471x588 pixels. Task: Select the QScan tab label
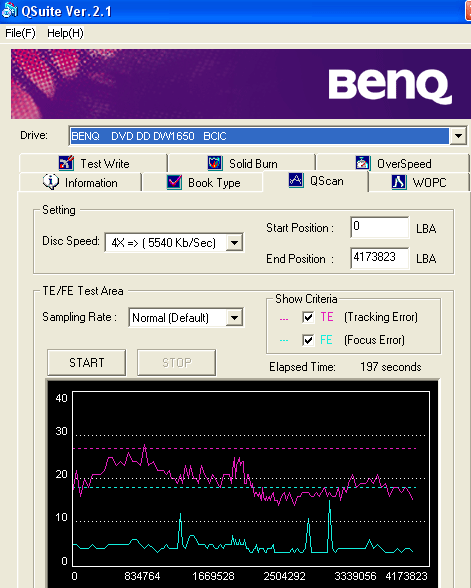[327, 181]
